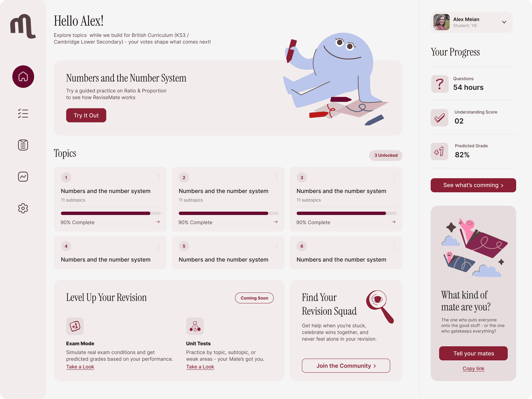Click the Unit Tests tree icon
532x399 pixels.
point(195,326)
